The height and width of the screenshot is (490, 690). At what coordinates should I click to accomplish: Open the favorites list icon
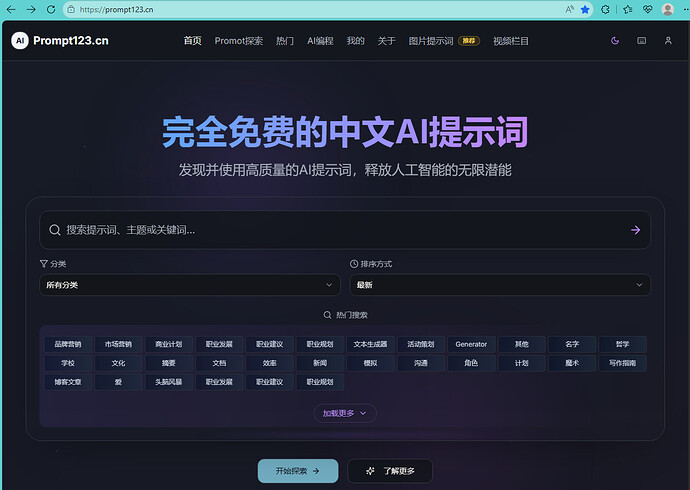pos(628,9)
